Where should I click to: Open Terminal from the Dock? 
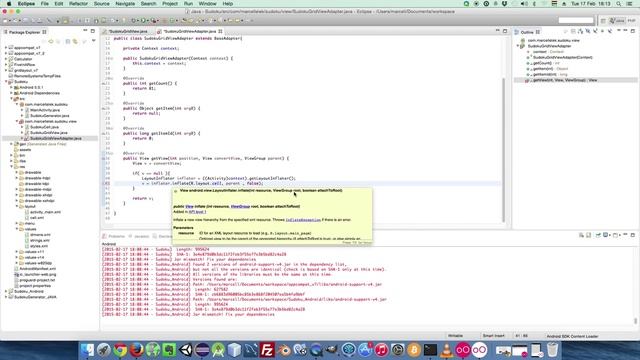coord(430,350)
